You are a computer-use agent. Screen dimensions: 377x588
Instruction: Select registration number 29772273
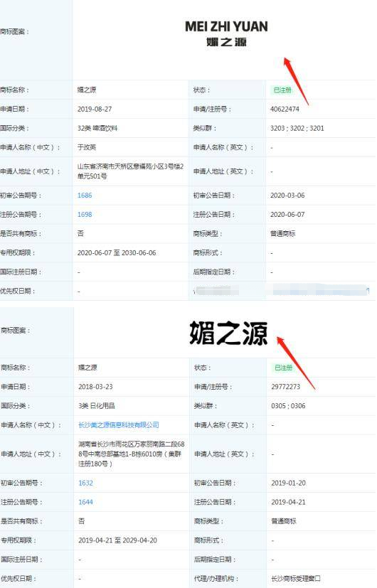click(x=285, y=387)
